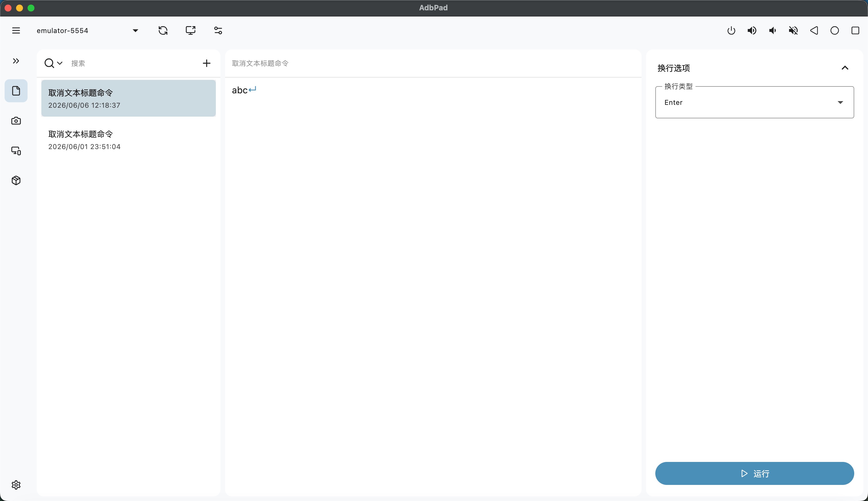Click the 取消文本标题命令 title field

pyautogui.click(x=433, y=63)
